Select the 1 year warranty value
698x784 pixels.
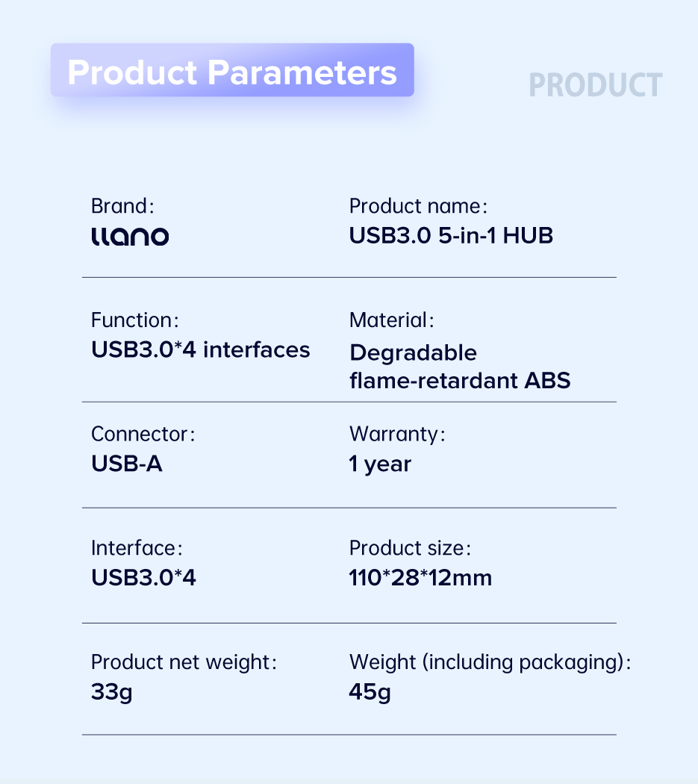[380, 464]
